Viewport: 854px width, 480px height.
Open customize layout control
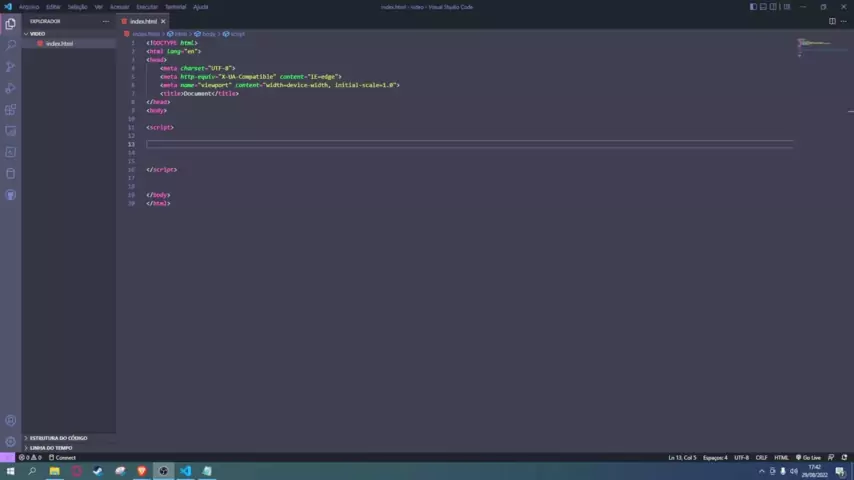787,7
